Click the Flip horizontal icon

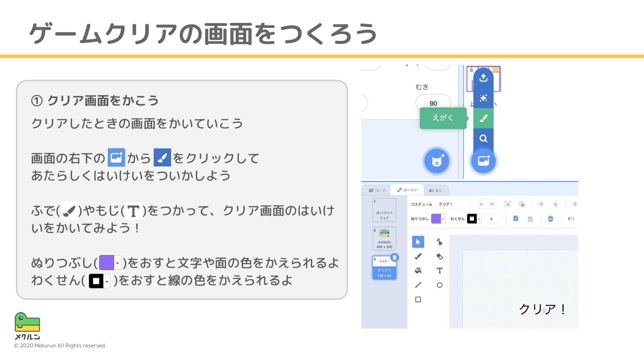(x=571, y=219)
